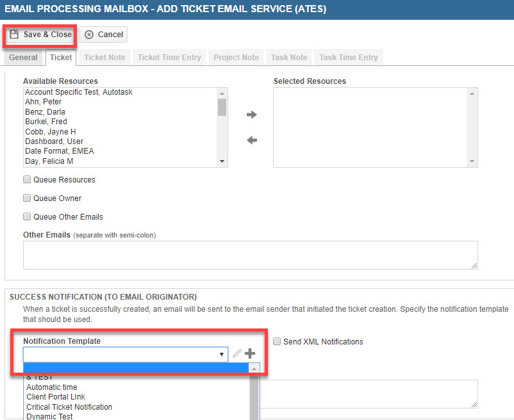Click the floppy disk icon on Save & Close

[14, 35]
